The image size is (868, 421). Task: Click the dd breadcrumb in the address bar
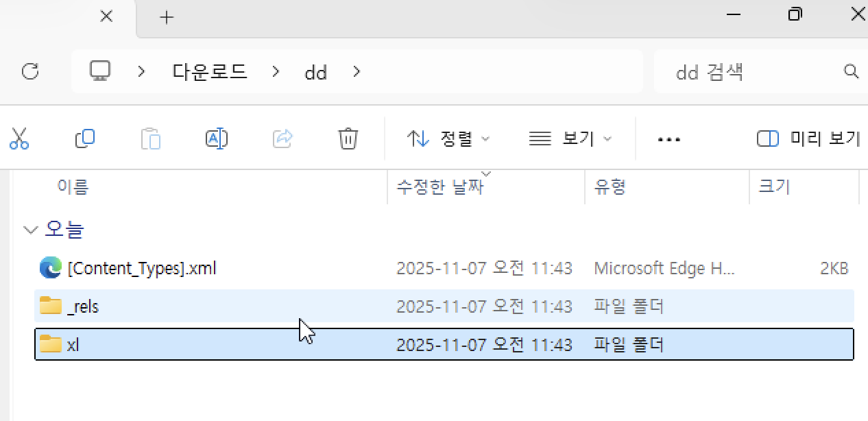point(315,71)
